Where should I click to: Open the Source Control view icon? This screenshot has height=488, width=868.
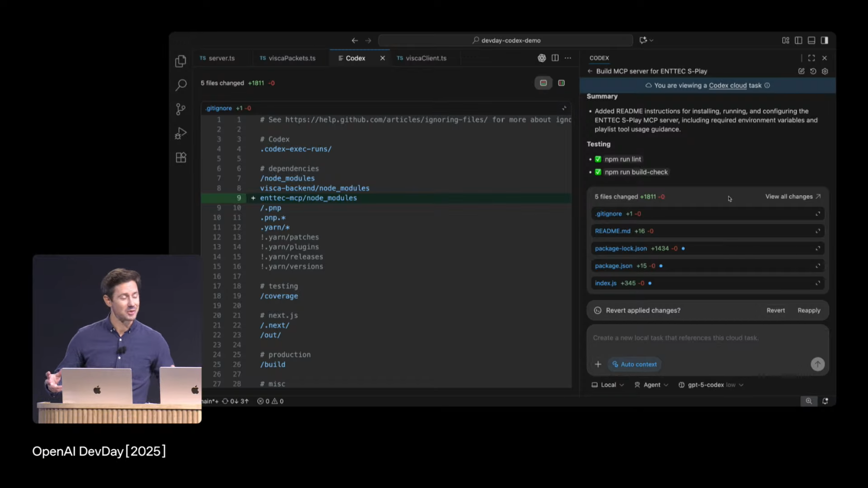coord(181,109)
